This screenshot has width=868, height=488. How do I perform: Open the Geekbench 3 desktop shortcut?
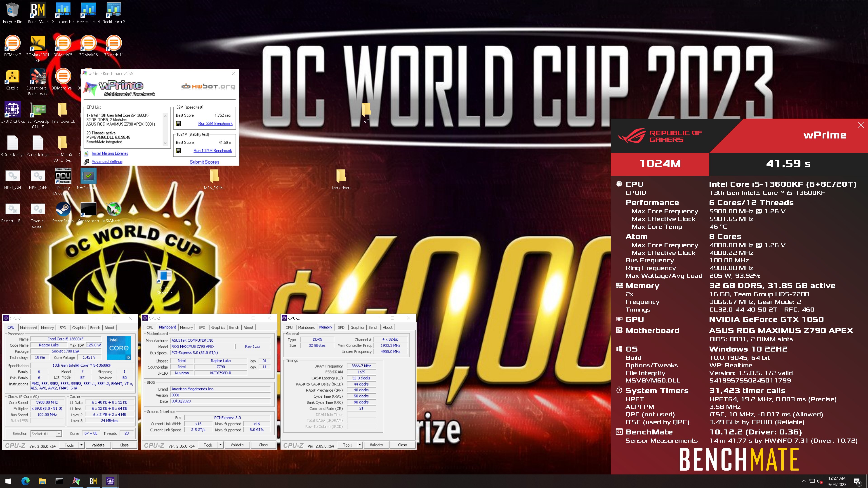click(x=113, y=13)
